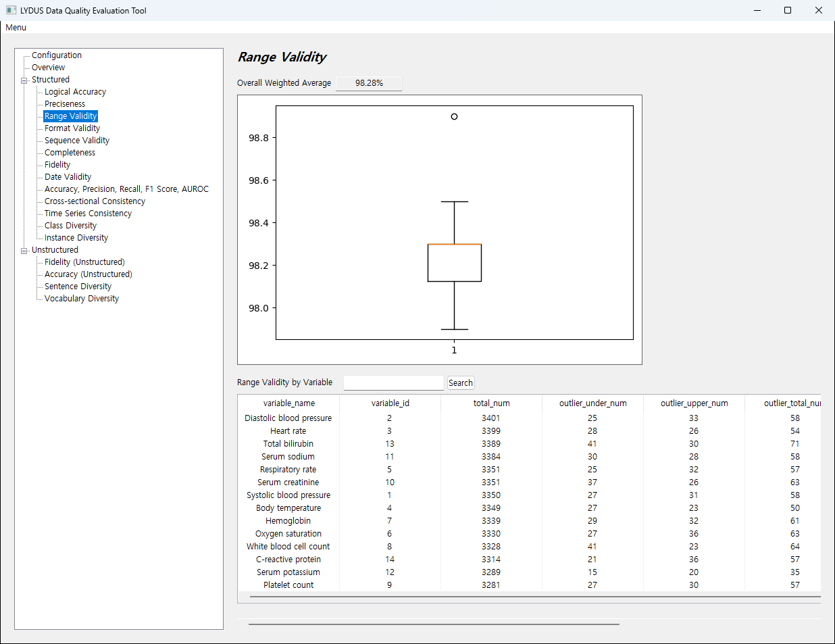Click the total_num column header
Image resolution: width=835 pixels, height=644 pixels.
point(492,403)
